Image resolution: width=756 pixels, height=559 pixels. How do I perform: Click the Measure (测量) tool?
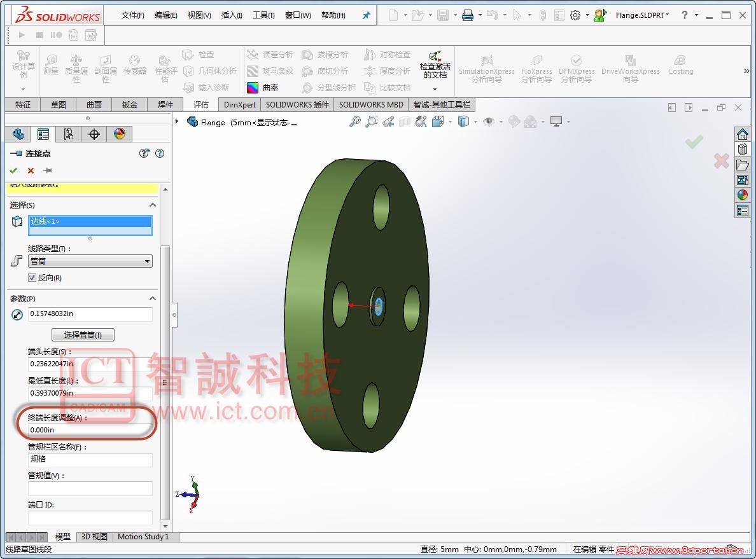click(x=51, y=65)
